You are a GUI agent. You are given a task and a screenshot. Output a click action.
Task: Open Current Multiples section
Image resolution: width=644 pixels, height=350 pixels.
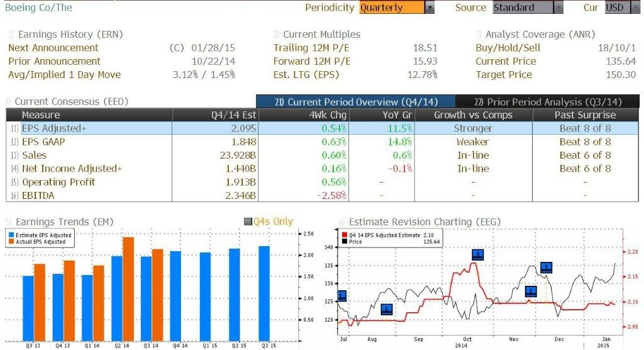coord(321,35)
